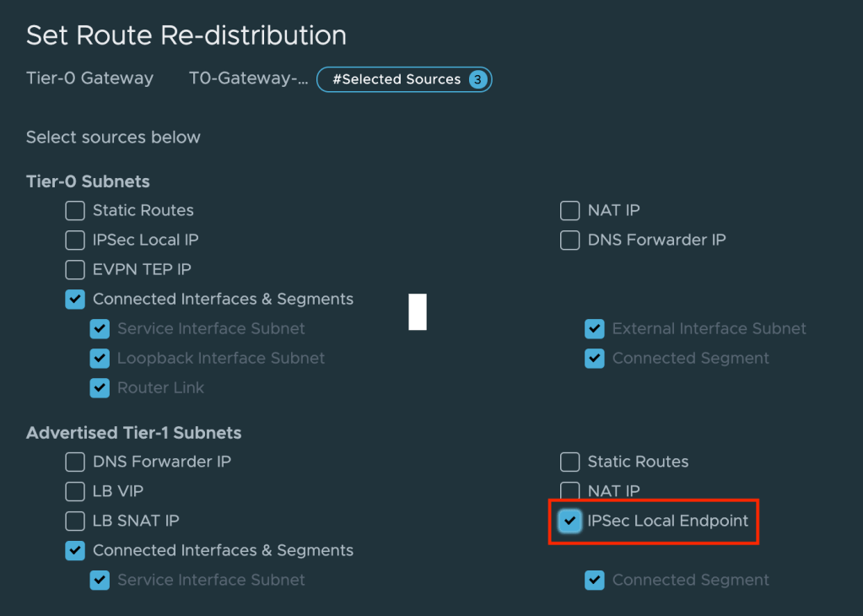Click the Selected Sources count badge
The width and height of the screenshot is (863, 616).
[x=477, y=79]
